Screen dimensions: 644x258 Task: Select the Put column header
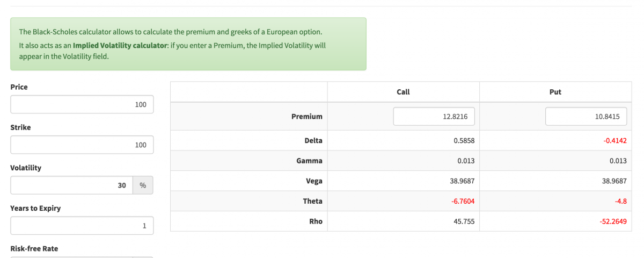tap(555, 92)
